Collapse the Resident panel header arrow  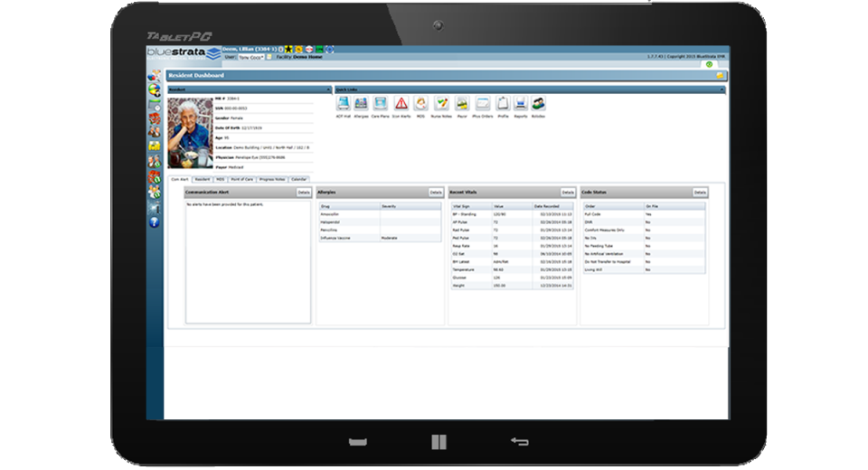click(x=328, y=89)
